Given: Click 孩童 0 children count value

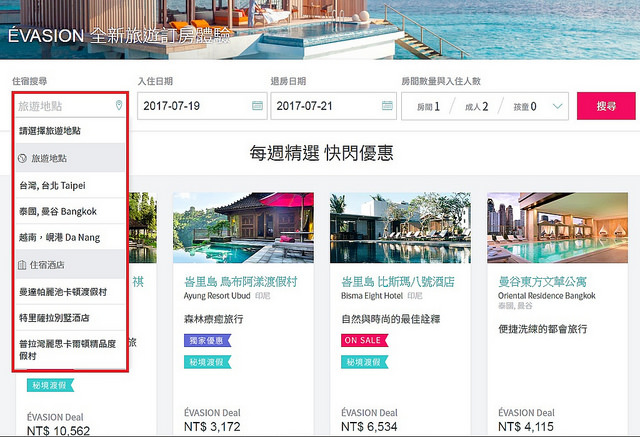Looking at the screenshot, I should point(525,106).
